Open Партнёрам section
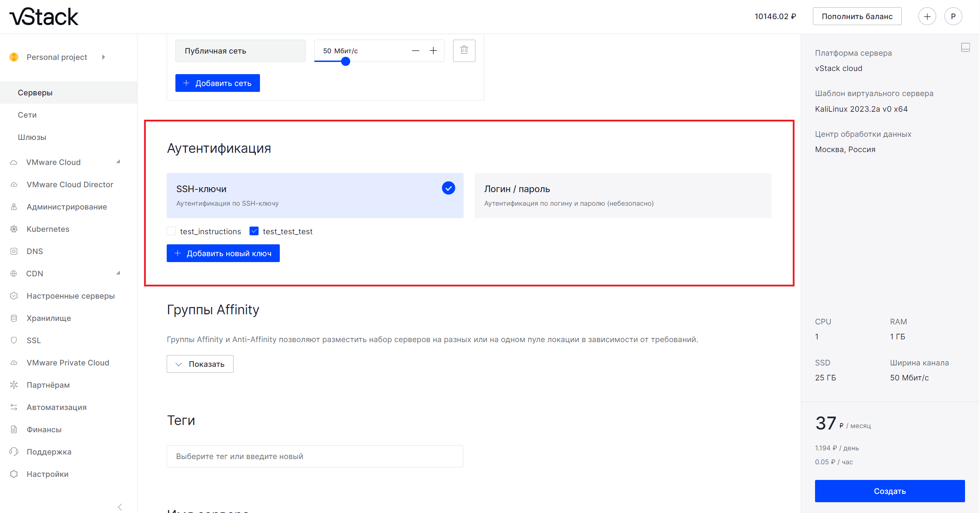The image size is (980, 513). [48, 385]
